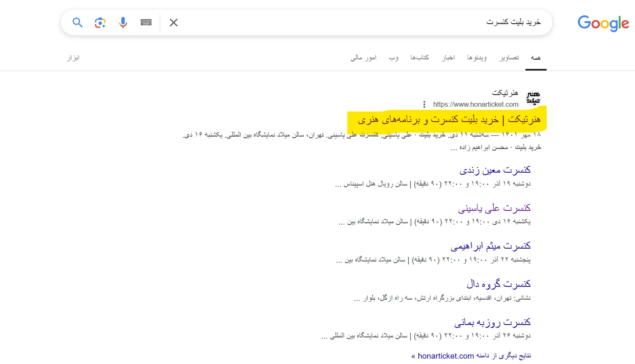The height and width of the screenshot is (364, 635).
Task: Open Google Lens image search
Action: click(x=100, y=22)
